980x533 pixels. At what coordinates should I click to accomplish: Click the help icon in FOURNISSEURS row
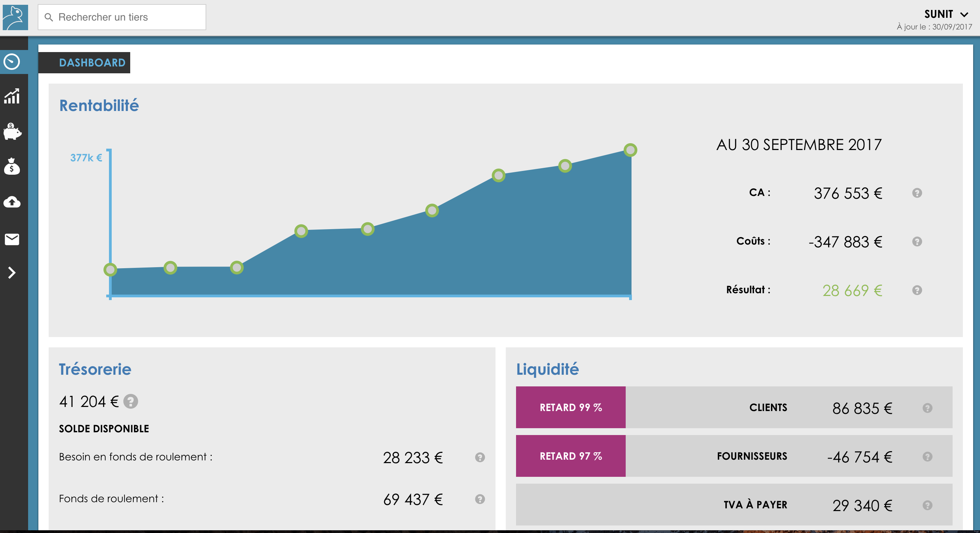[927, 457]
